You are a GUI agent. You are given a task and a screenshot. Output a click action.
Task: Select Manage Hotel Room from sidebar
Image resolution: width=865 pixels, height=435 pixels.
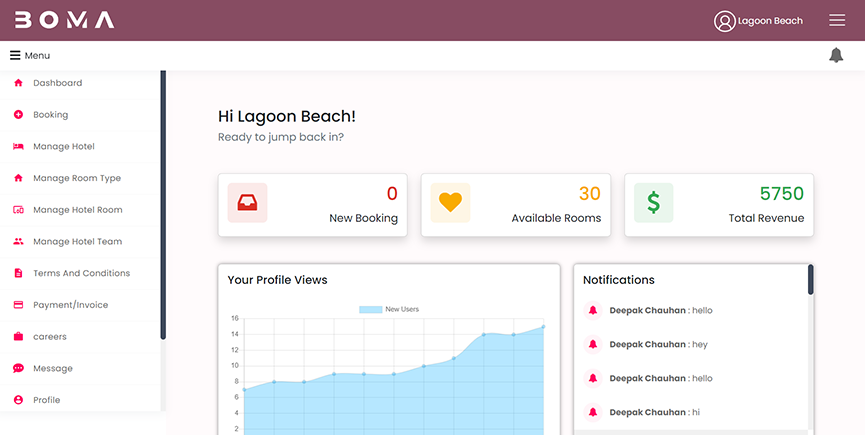click(77, 210)
